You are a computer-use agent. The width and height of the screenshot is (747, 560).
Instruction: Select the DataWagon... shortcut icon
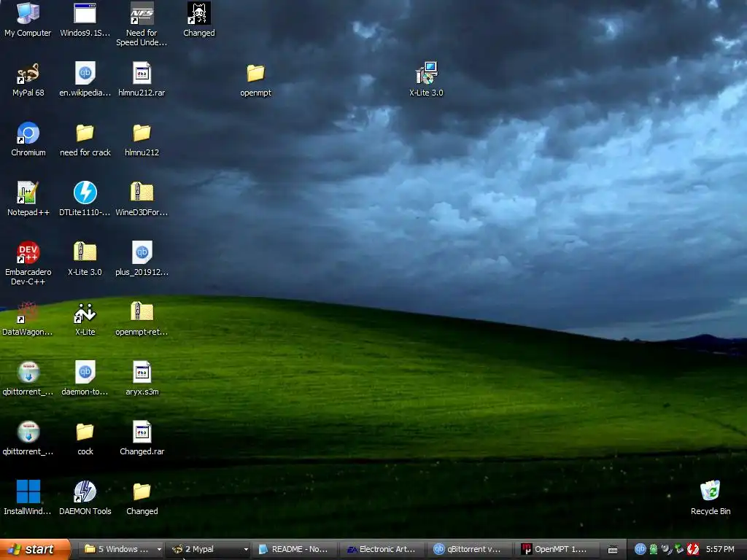tap(28, 319)
